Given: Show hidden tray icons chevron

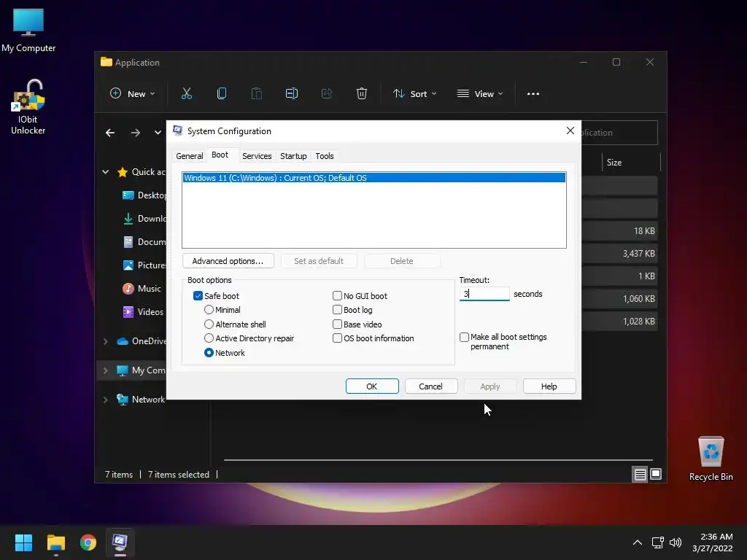Looking at the screenshot, I should pos(638,542).
